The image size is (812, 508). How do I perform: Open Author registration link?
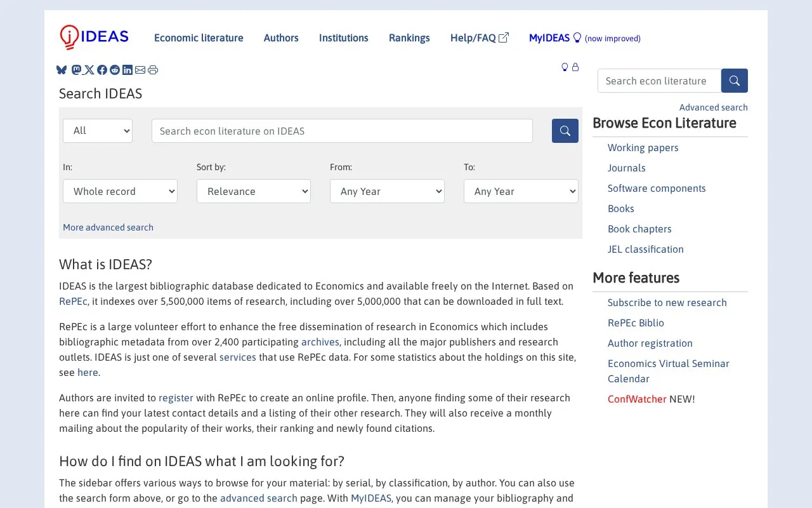pos(650,343)
